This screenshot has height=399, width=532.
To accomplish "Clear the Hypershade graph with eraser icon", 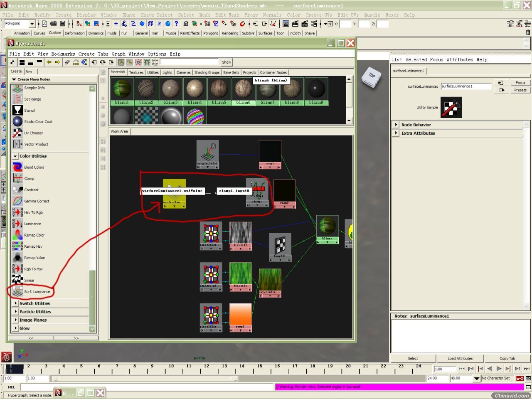I will coord(66,62).
